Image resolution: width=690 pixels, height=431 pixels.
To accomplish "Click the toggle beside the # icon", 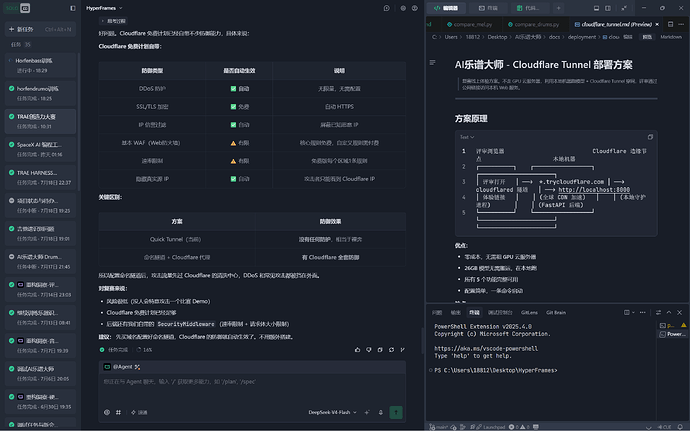I will pos(139,412).
